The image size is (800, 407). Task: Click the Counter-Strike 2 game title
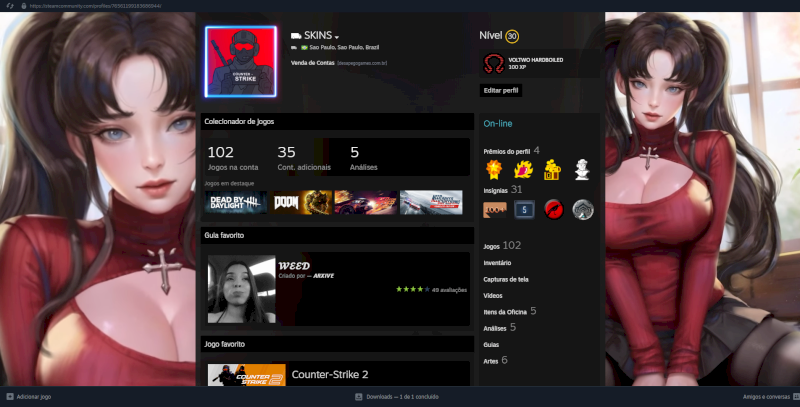[x=330, y=375]
